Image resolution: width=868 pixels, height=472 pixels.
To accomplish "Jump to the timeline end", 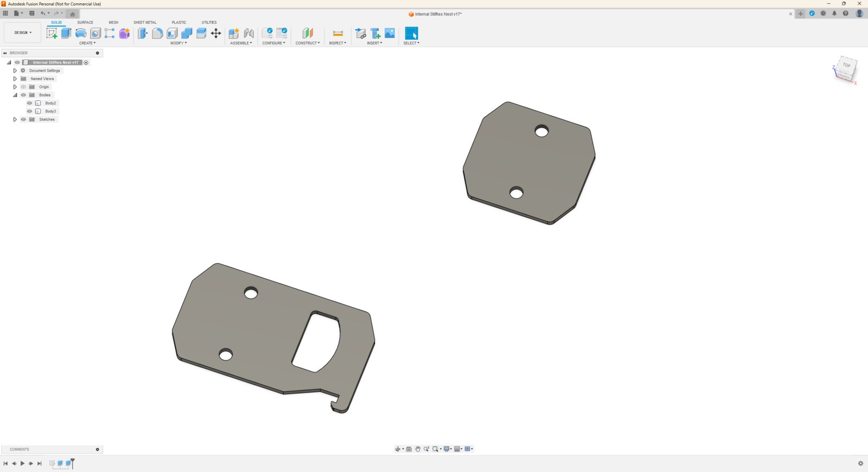I will coord(39,463).
